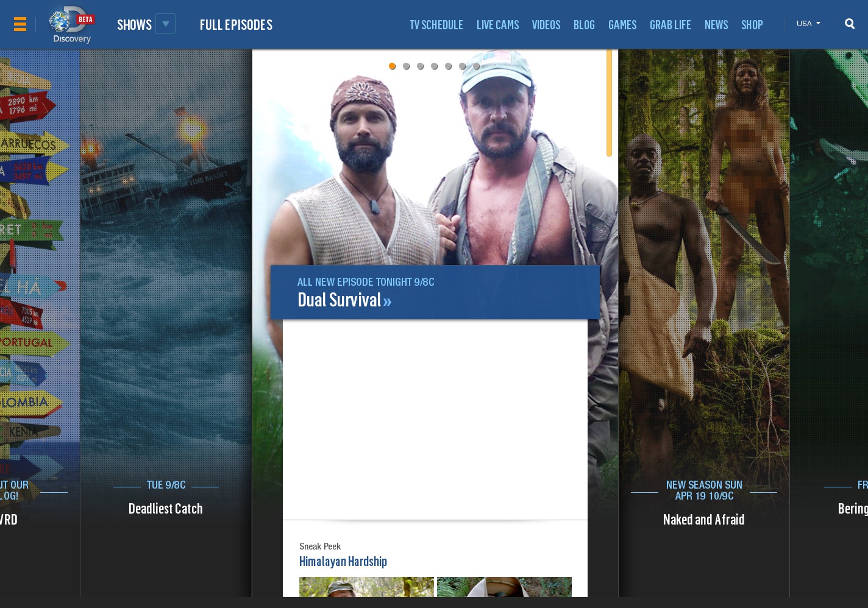Click the Discovery Beta logo

71,25
